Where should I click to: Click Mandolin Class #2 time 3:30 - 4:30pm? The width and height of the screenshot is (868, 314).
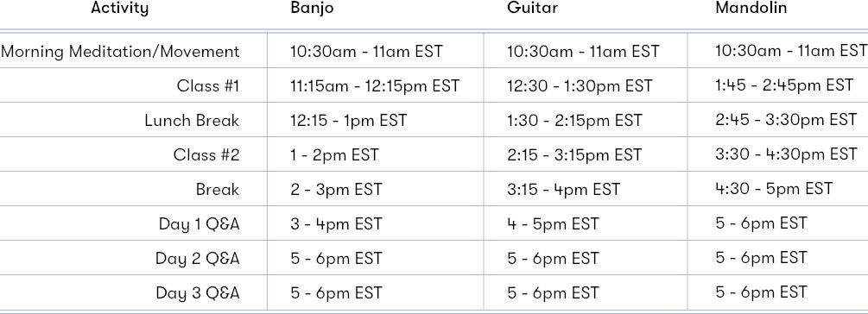click(x=786, y=154)
